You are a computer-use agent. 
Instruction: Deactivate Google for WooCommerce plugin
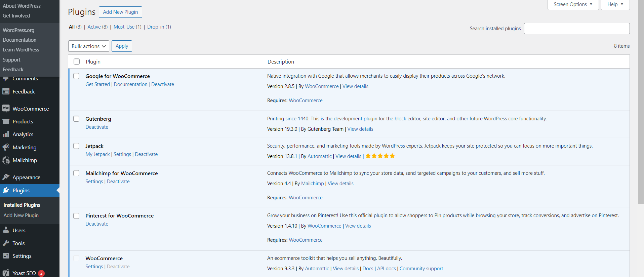pyautogui.click(x=163, y=84)
